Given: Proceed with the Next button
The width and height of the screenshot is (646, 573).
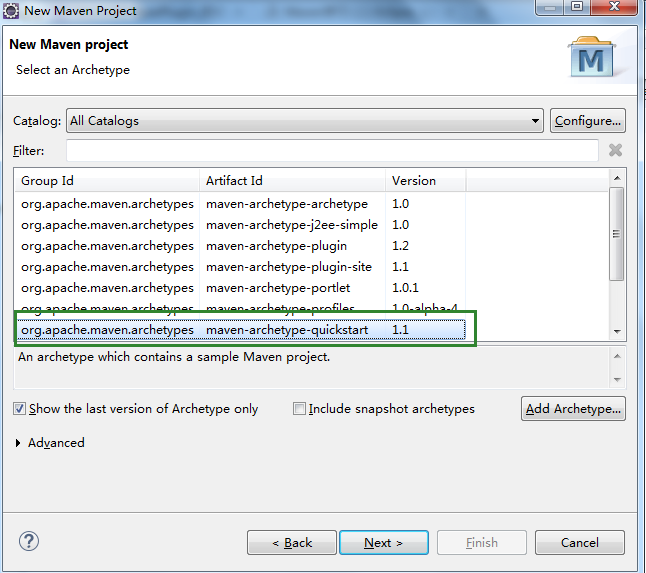Looking at the screenshot, I should pos(384,543).
